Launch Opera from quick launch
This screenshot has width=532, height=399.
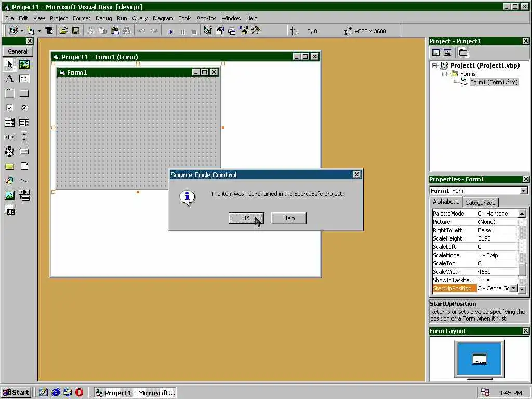pos(79,393)
